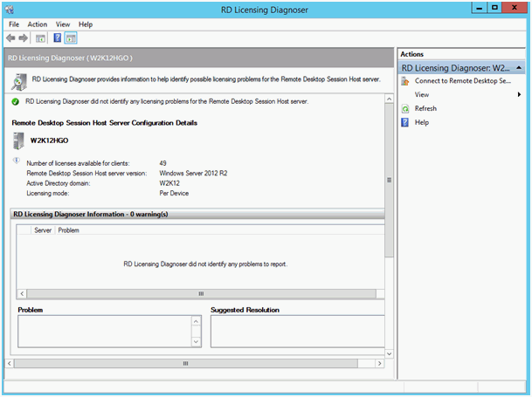This screenshot has height=397, width=532.
Task: Click the problems list horizontal scrollbar thumb
Action: [x=201, y=293]
